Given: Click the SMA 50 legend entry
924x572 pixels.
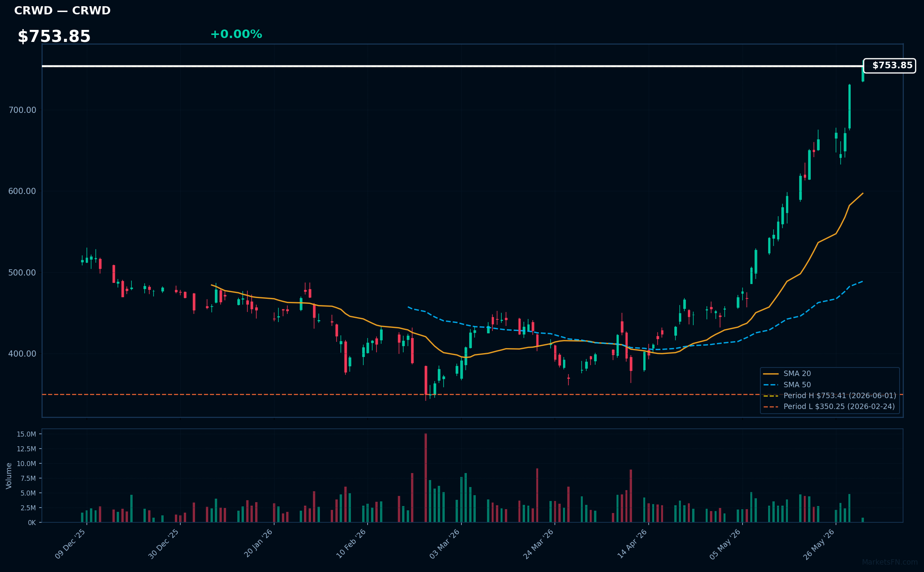Looking at the screenshot, I should [787, 385].
